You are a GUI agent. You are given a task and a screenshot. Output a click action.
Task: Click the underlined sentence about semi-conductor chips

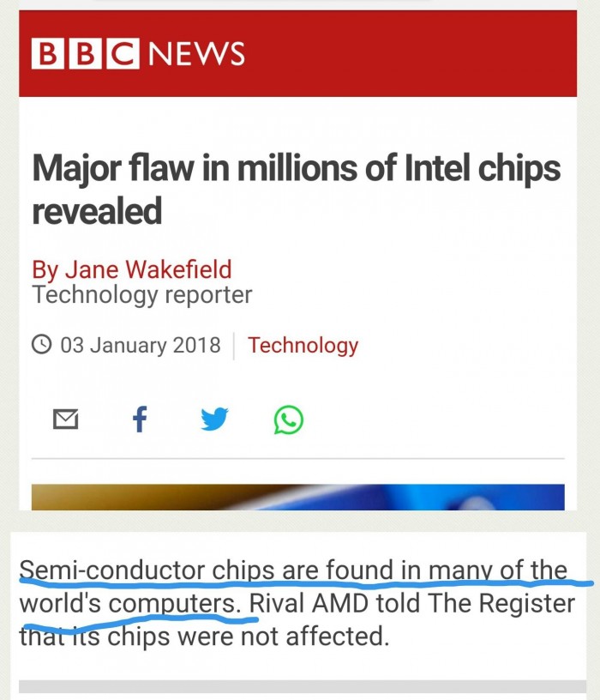(293, 587)
